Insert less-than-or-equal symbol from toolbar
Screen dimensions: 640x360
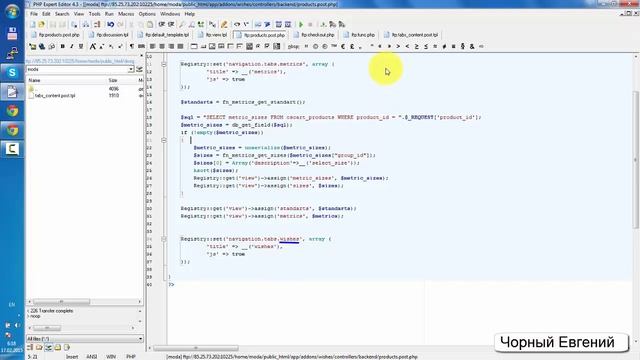[x=426, y=47]
